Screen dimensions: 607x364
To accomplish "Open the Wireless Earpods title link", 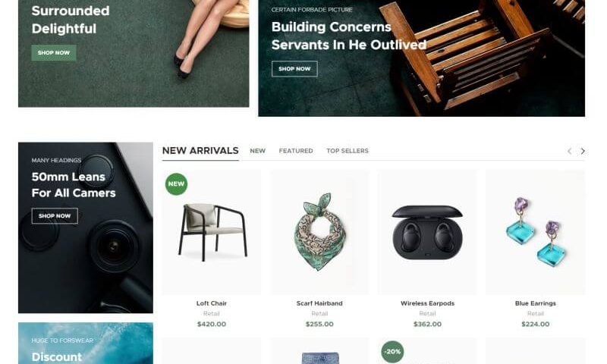I will pos(427,303).
